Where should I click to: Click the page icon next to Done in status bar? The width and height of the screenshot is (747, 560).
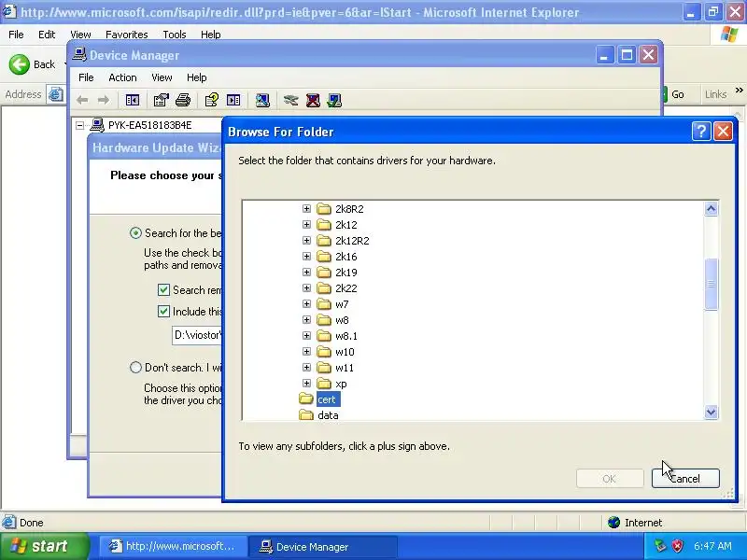click(x=8, y=523)
